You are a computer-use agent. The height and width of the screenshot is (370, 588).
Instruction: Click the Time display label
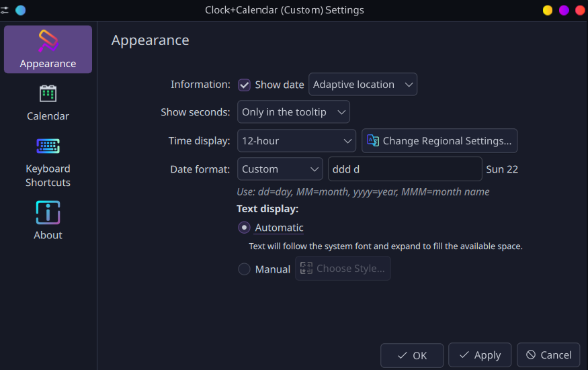(199, 141)
